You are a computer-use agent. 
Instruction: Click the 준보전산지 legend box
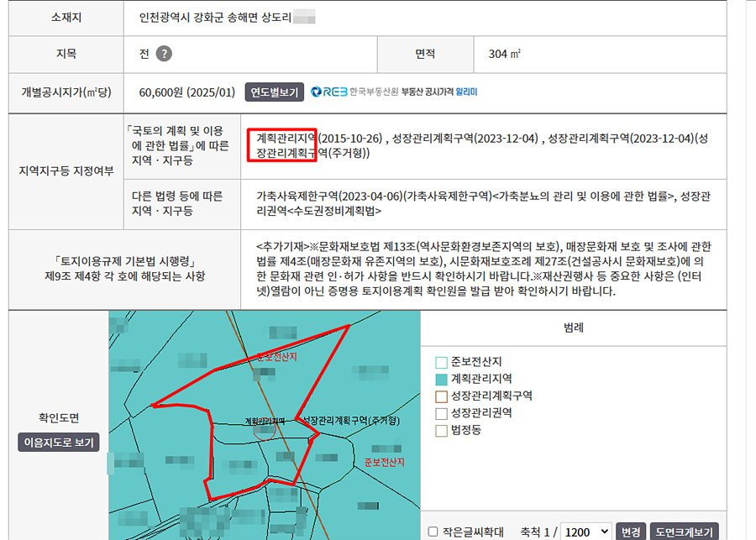442,363
